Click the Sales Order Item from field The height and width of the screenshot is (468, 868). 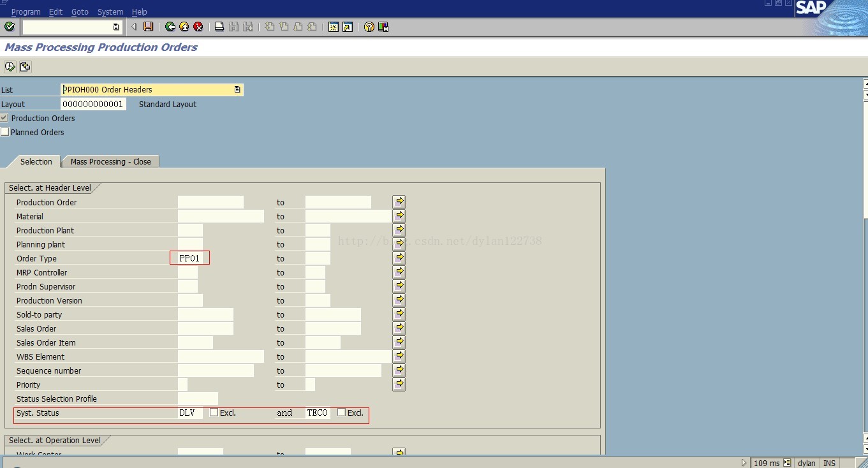pyautogui.click(x=195, y=342)
